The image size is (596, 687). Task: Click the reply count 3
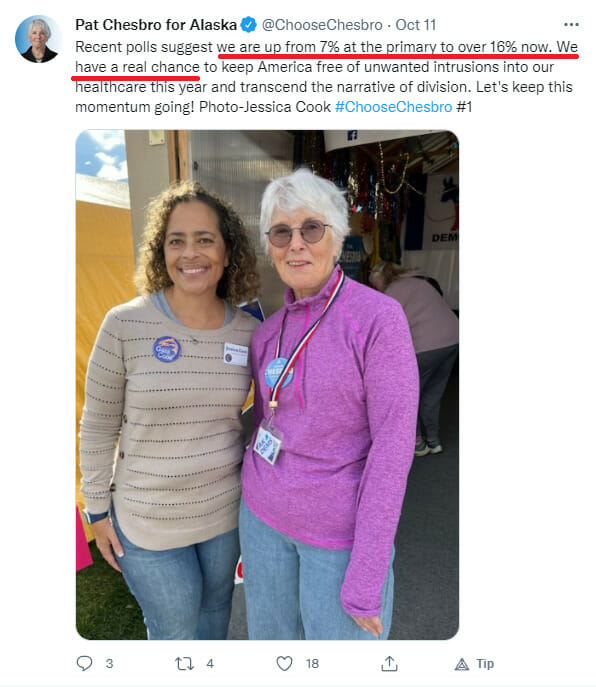109,664
